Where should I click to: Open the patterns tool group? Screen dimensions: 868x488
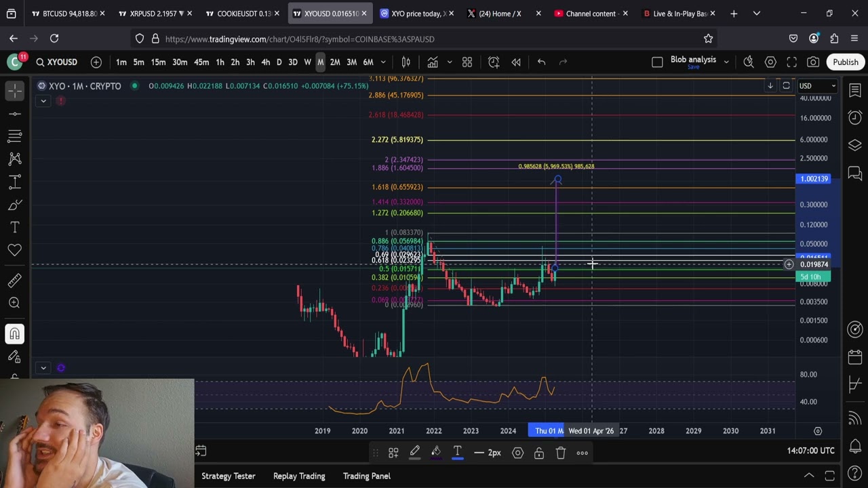tap(15, 159)
